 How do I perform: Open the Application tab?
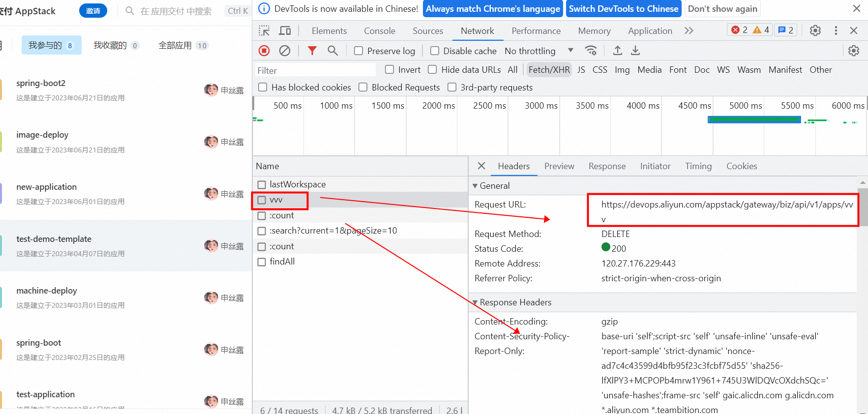pos(650,30)
